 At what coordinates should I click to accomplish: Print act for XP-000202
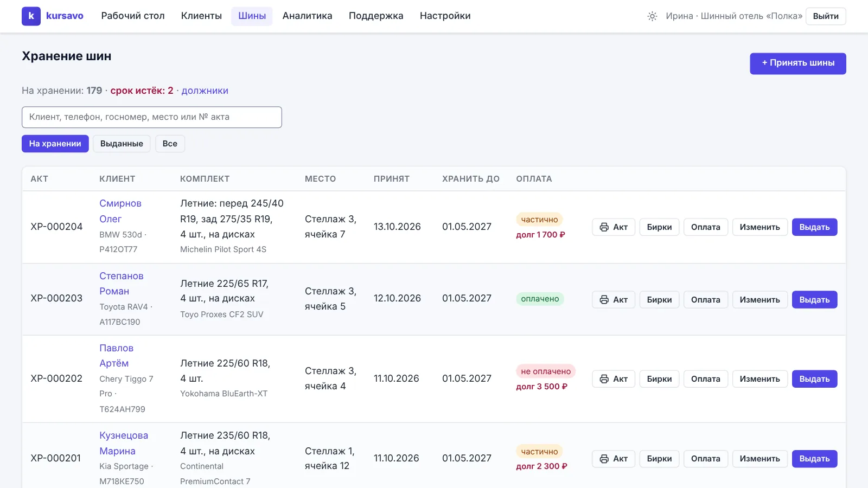tap(614, 379)
